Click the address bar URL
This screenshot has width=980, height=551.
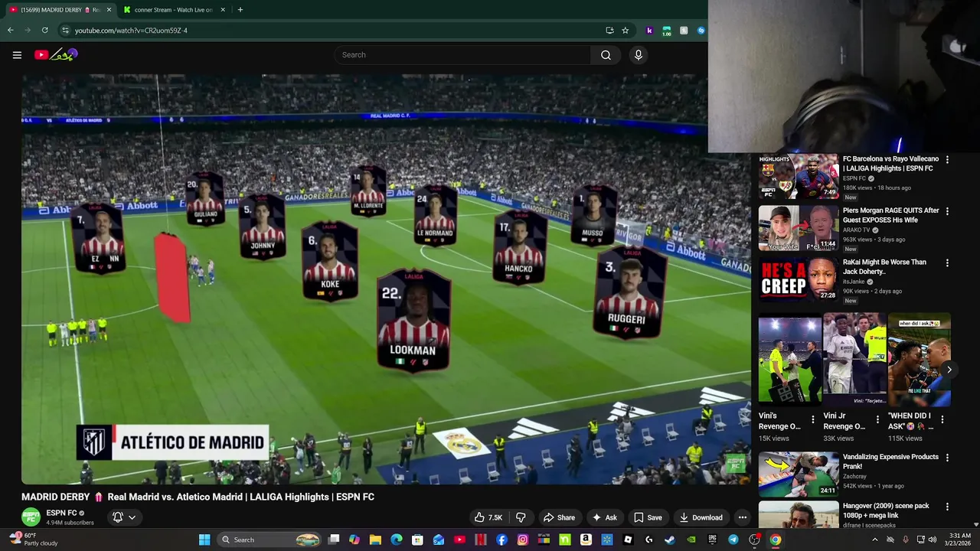131,31
